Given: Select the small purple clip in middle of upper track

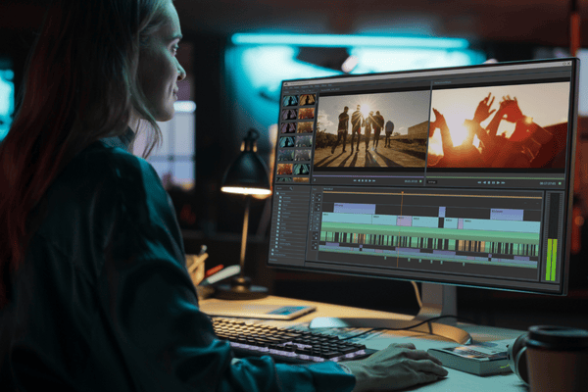Looking at the screenshot, I should (442, 212).
